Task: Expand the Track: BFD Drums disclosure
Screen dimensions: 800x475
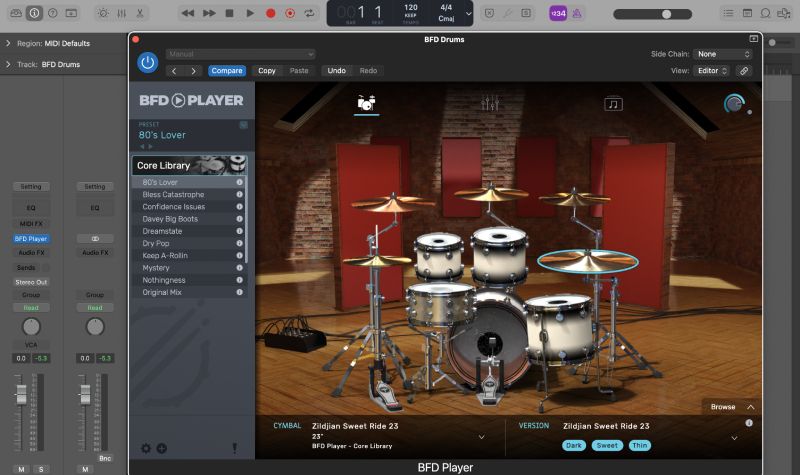Action: [8, 64]
